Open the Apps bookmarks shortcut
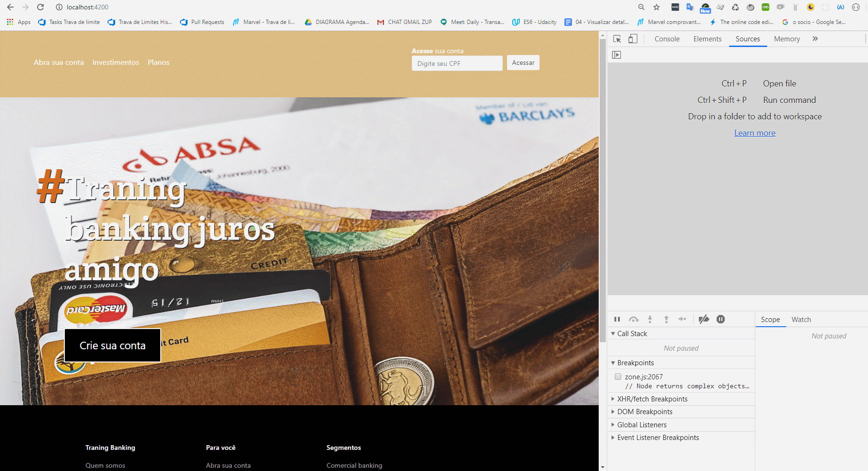The height and width of the screenshot is (471, 868). [19, 22]
